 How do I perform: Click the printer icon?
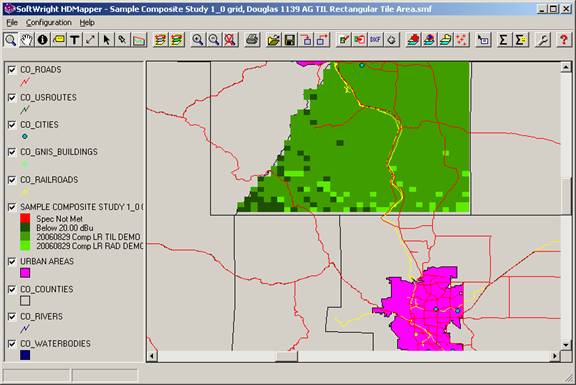(x=252, y=40)
